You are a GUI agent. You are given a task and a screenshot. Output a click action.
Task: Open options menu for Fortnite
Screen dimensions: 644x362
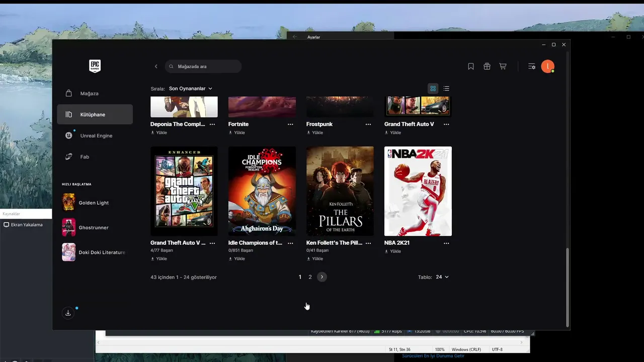[290, 124]
